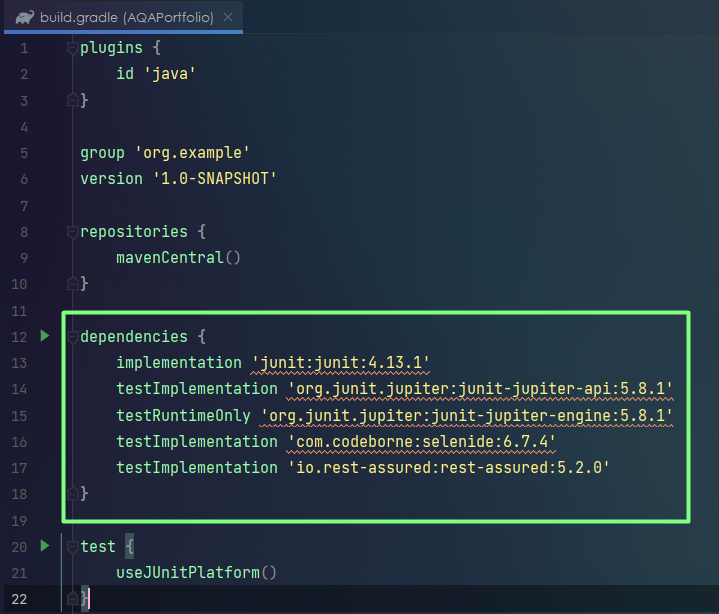Select the build.gradle (AQAPortfolio) tab
Viewport: 719px width, 614px height.
pos(123,17)
